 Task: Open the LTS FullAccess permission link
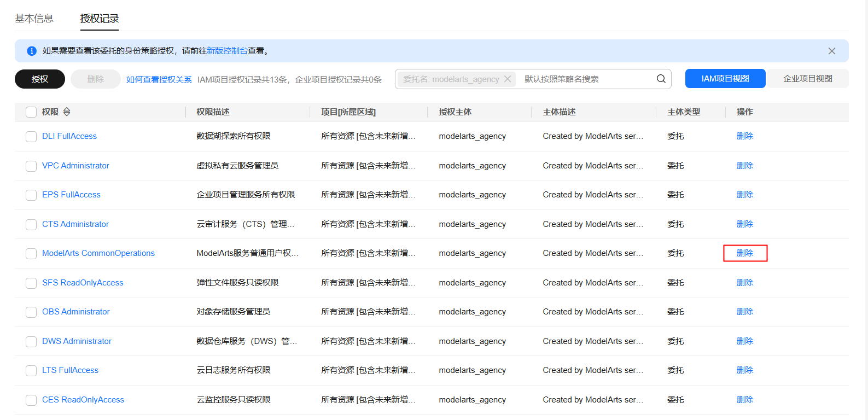click(70, 370)
